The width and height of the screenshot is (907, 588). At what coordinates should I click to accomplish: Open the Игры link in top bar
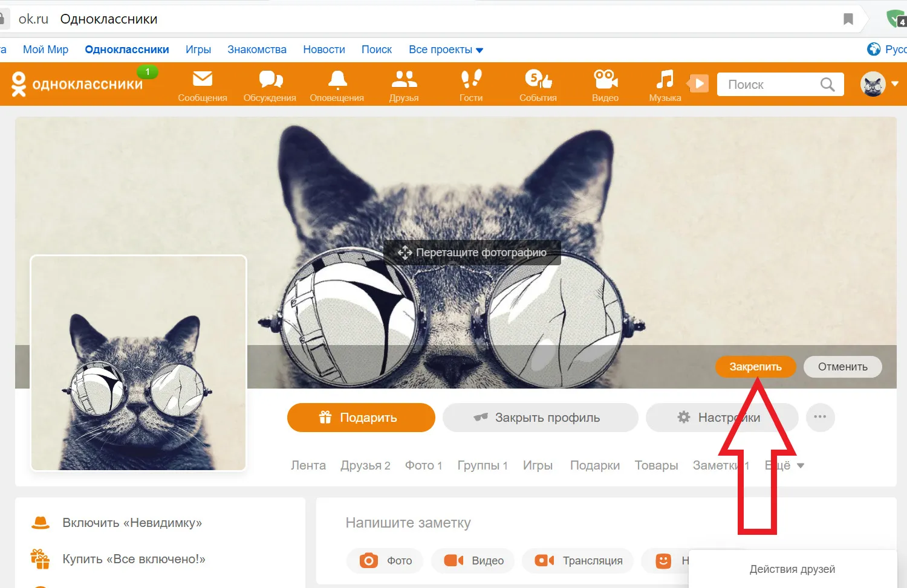[198, 50]
